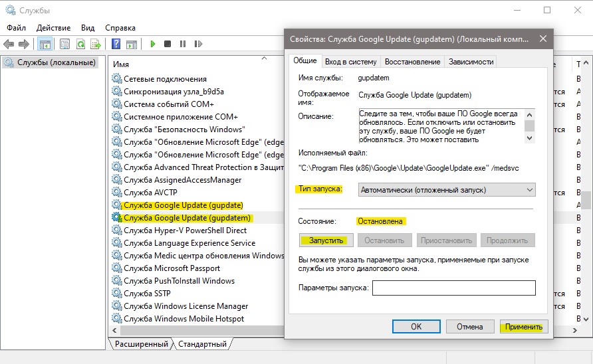Click the Применить button
The image size is (593, 364).
click(524, 327)
